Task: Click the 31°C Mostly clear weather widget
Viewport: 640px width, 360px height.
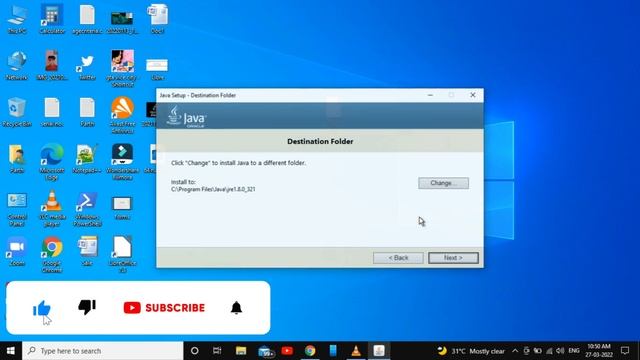Action: pos(471,351)
